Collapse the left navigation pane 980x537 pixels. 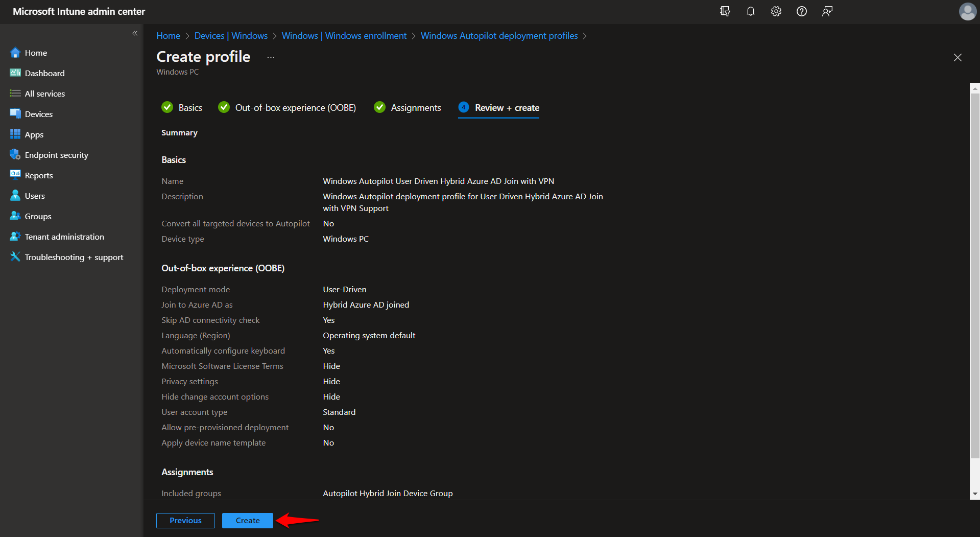tap(135, 33)
